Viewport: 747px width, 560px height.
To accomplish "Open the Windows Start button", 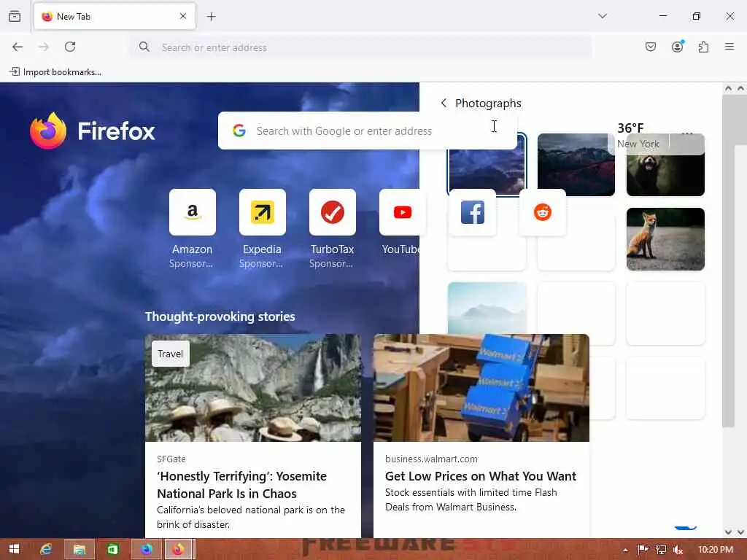I will pyautogui.click(x=14, y=549).
